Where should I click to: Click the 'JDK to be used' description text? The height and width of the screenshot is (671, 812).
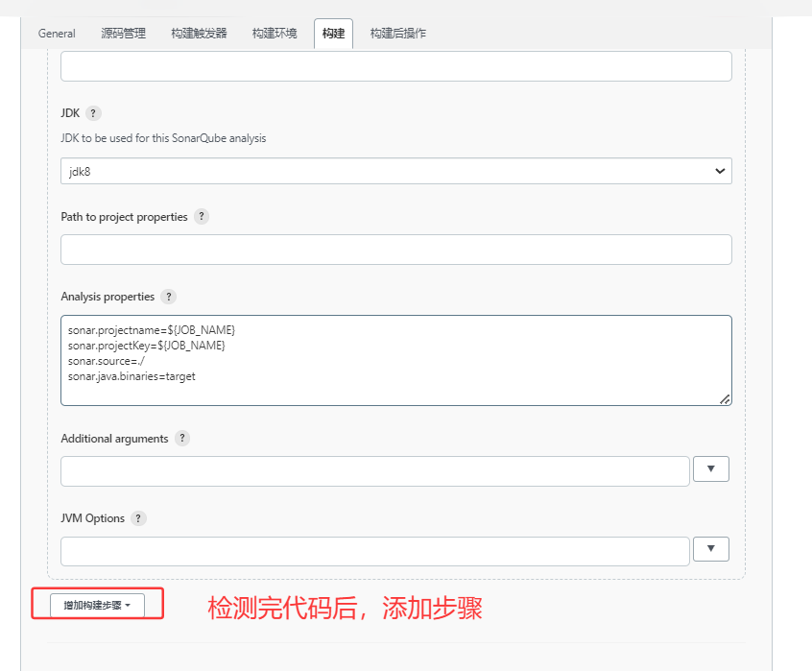pos(163,138)
